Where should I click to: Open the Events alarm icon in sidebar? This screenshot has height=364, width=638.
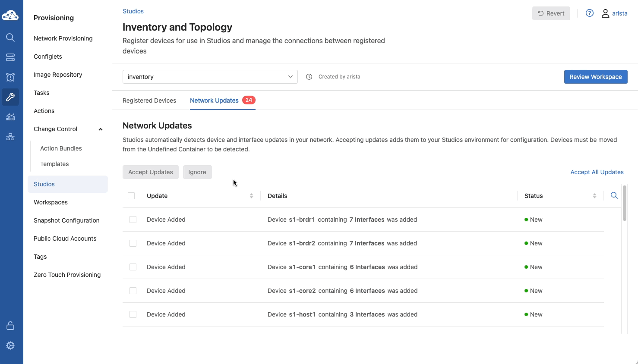click(10, 77)
